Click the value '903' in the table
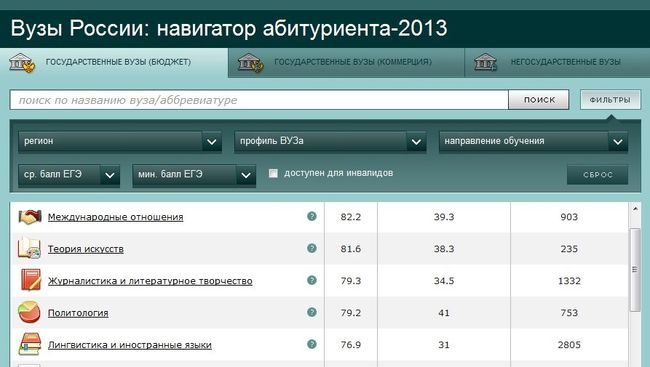The image size is (650, 367). [569, 217]
